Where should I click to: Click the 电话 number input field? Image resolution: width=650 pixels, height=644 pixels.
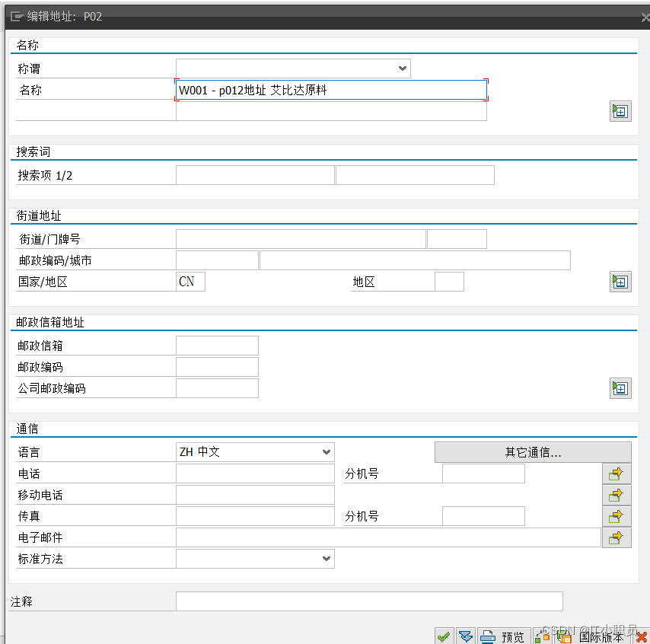click(255, 473)
